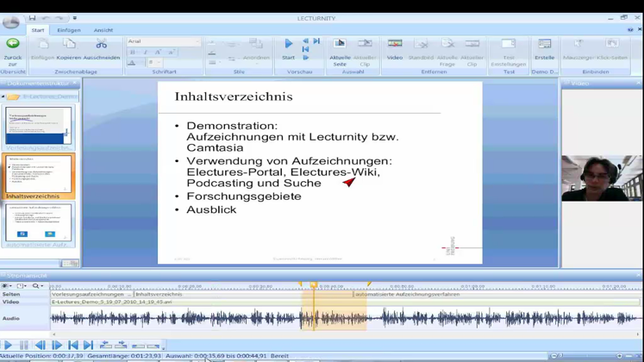Click the Test Einstellungen icon

[508, 44]
